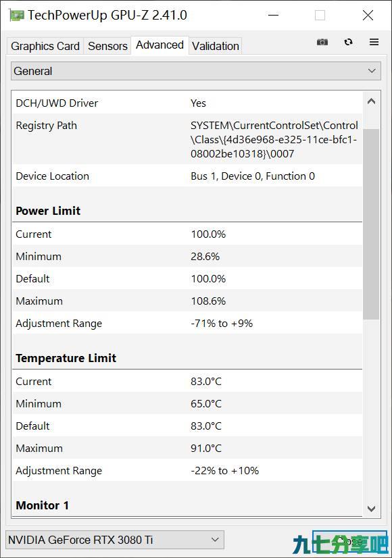
Task: Click the Temperature Maximum value 91.0°C
Action: (x=206, y=449)
